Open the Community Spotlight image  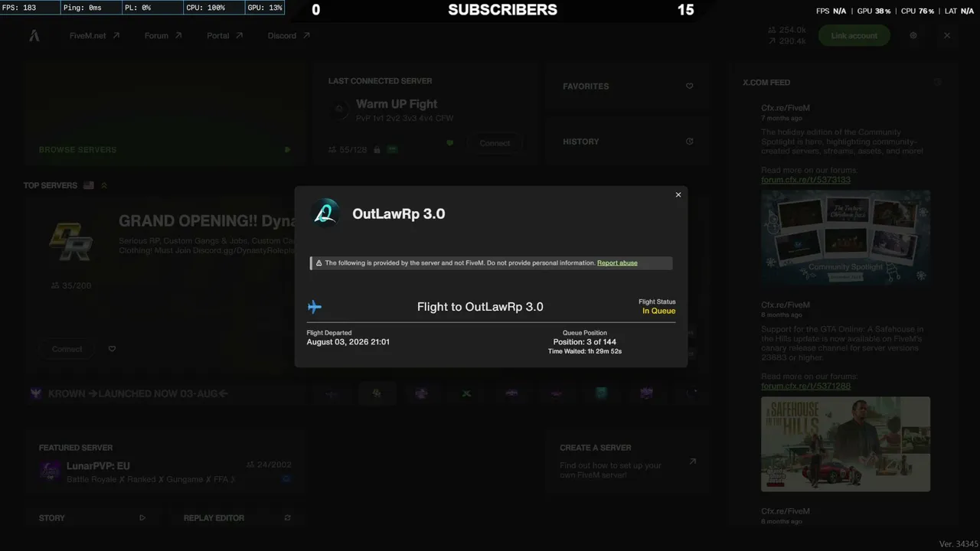pos(845,237)
